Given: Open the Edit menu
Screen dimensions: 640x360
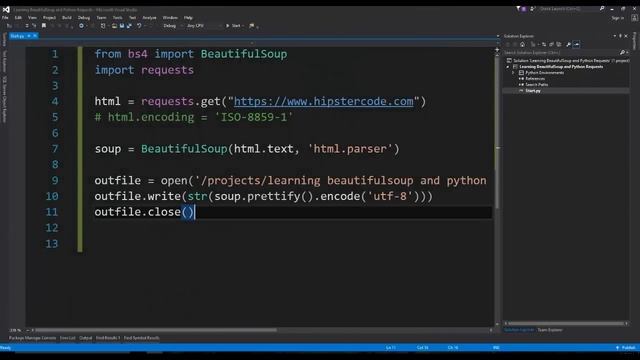Looking at the screenshot, I should [x=18, y=18].
